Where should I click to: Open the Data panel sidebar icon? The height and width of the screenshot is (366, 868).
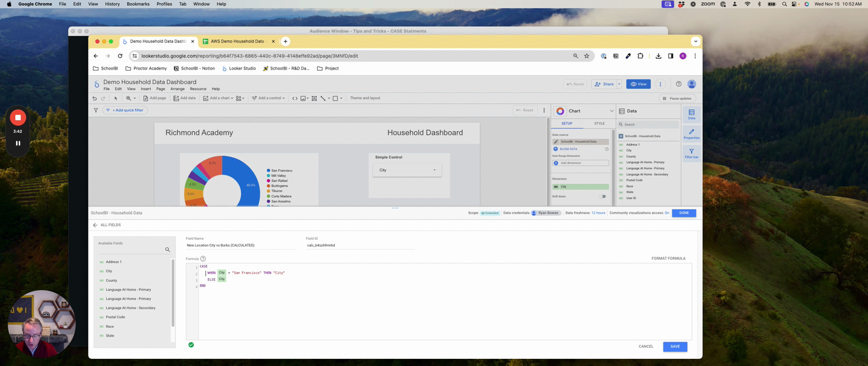692,114
